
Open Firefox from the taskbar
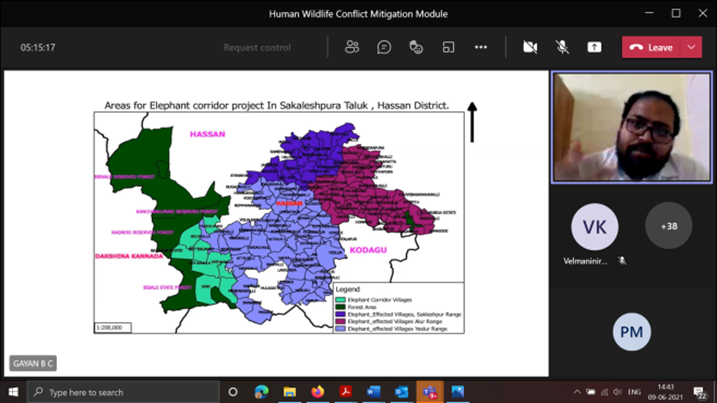point(318,392)
